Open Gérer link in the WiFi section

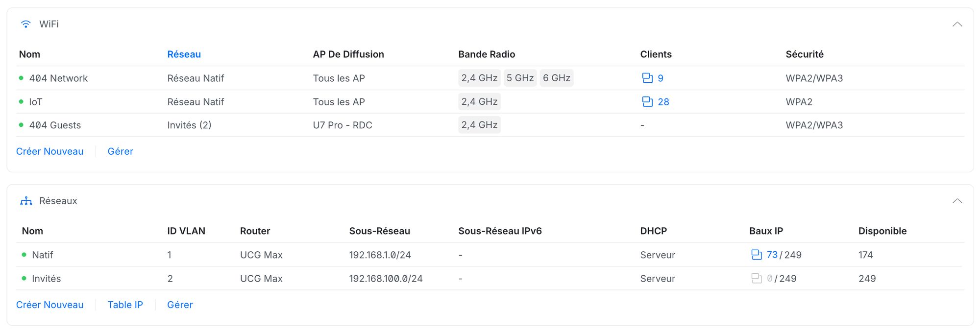click(x=120, y=151)
